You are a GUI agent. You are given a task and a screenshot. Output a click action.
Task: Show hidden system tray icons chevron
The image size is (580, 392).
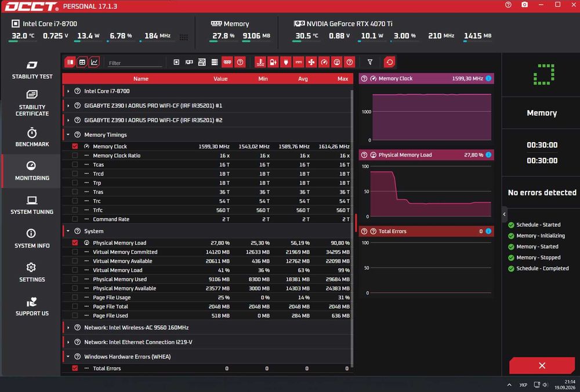[x=509, y=385]
